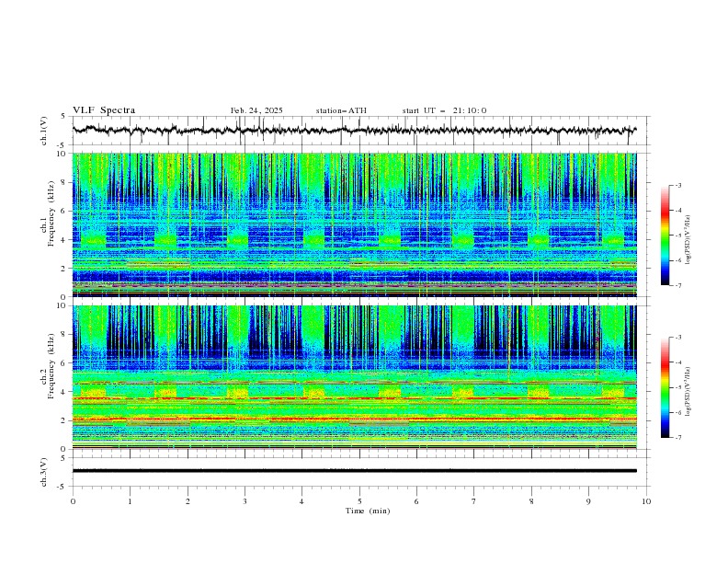Click the ch.2 "Frequency (kHz)" axis label
Screen dimensions: 728x563
pos(51,366)
